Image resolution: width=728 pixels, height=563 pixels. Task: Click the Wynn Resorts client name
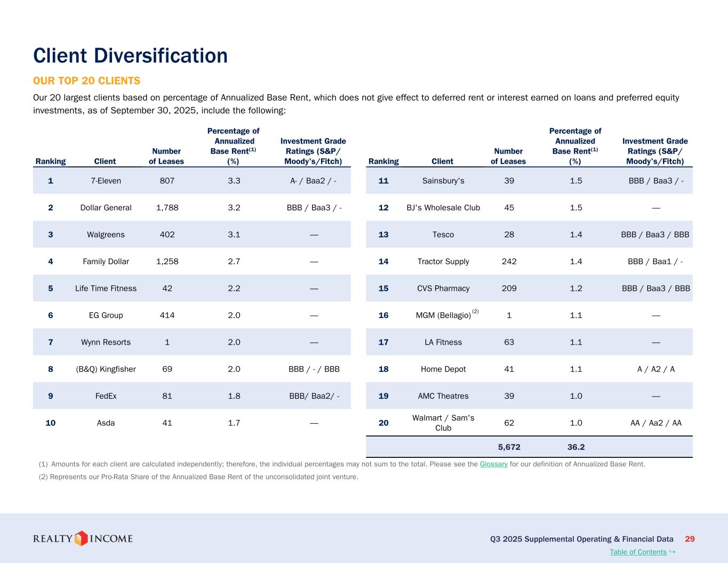pos(106,343)
